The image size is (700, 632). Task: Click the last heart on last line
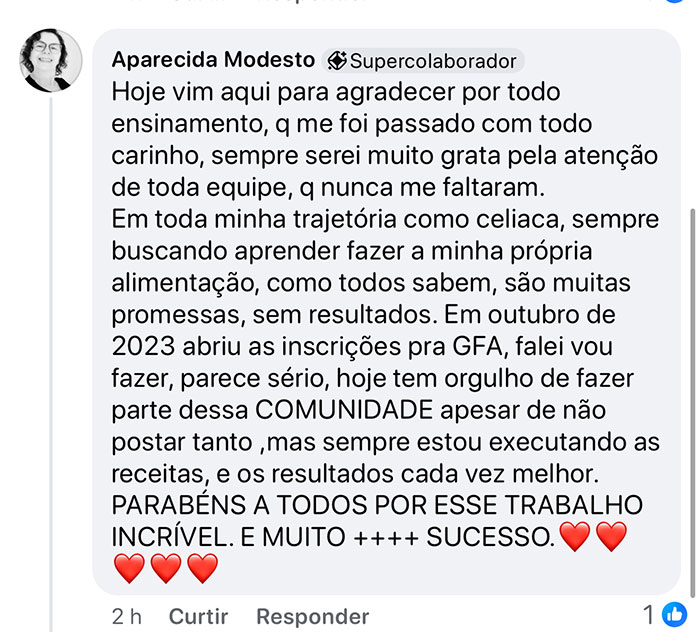[x=203, y=568]
